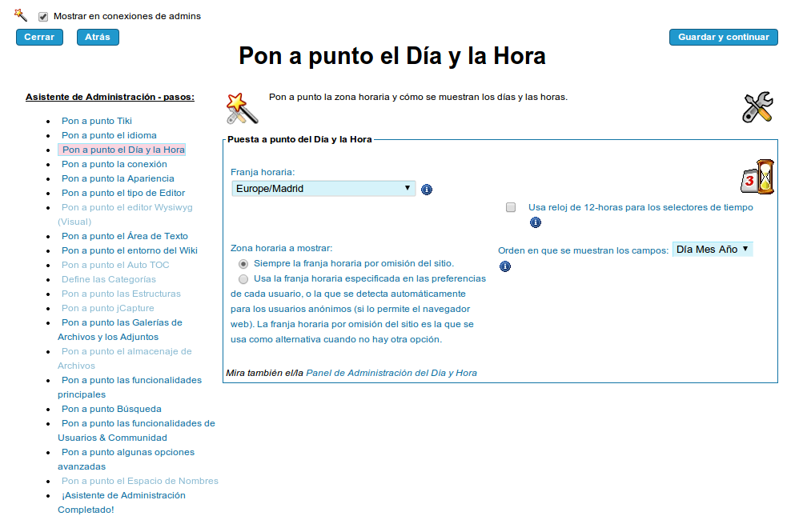The image size is (795, 532).
Task: Open 'Panel de Administración del Día y Hora' link
Action: 391,373
